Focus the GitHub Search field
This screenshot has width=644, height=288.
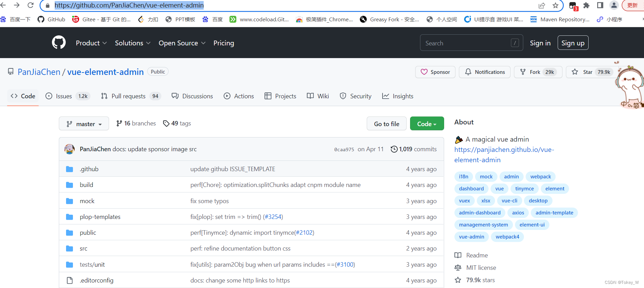click(471, 43)
